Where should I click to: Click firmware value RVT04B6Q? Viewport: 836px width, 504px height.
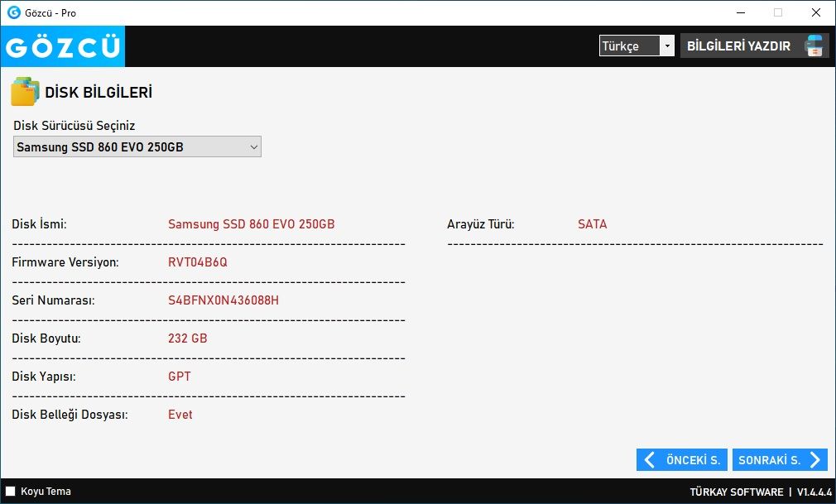tap(198, 262)
